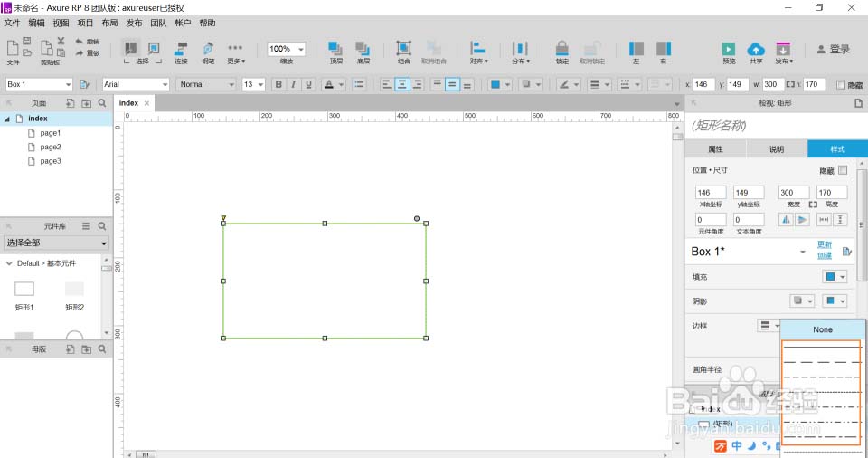Click the Share (共享) cloud icon
This screenshot has width=868, height=458.
[756, 49]
